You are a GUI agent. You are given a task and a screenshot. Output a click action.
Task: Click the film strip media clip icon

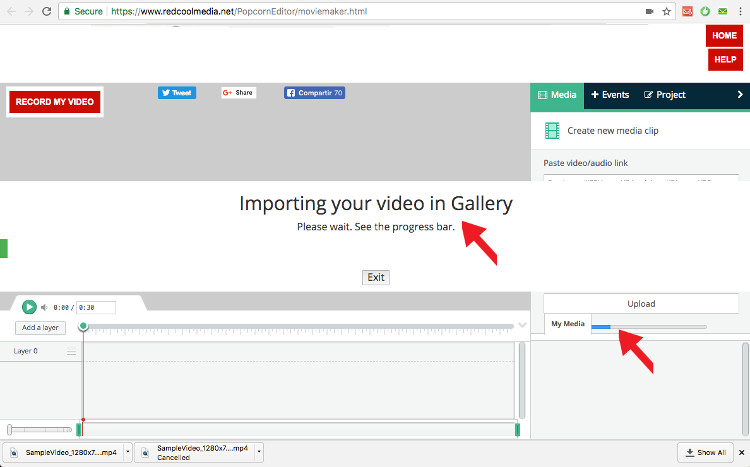point(552,130)
